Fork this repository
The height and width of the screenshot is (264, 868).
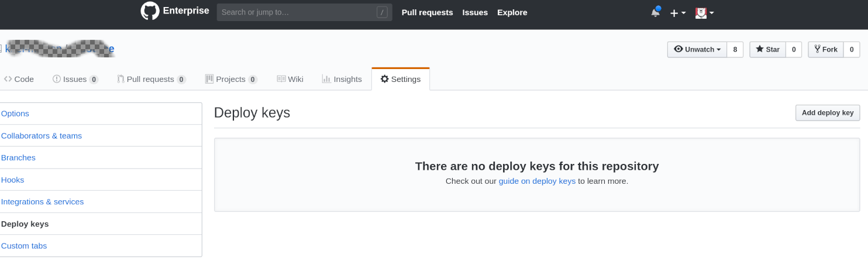[825, 50]
